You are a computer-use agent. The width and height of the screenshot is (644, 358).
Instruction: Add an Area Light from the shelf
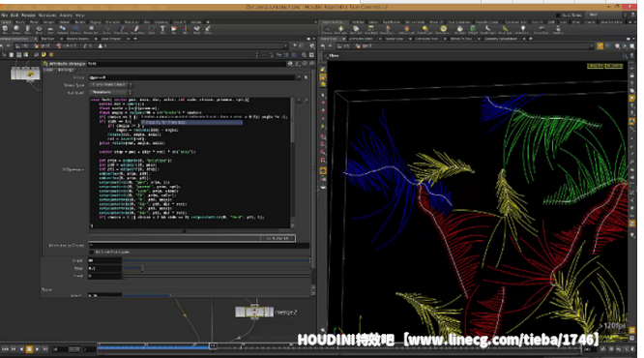coord(371,30)
